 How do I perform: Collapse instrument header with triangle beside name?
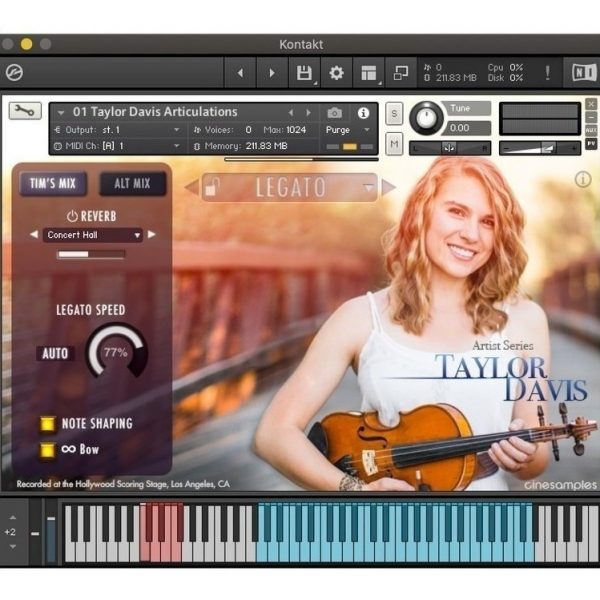[x=60, y=113]
